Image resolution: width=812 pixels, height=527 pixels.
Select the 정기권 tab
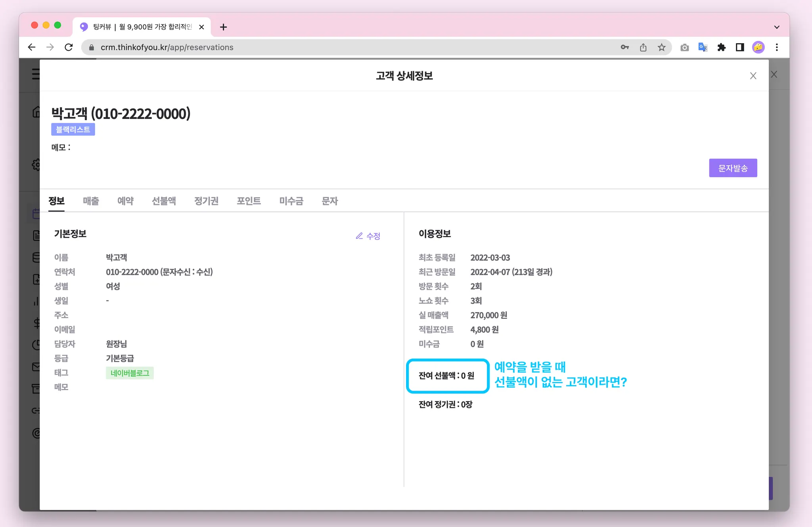206,201
